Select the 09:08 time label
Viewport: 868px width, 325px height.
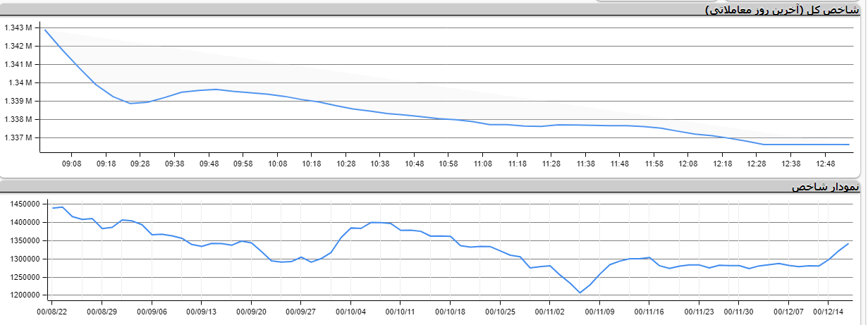[71, 164]
